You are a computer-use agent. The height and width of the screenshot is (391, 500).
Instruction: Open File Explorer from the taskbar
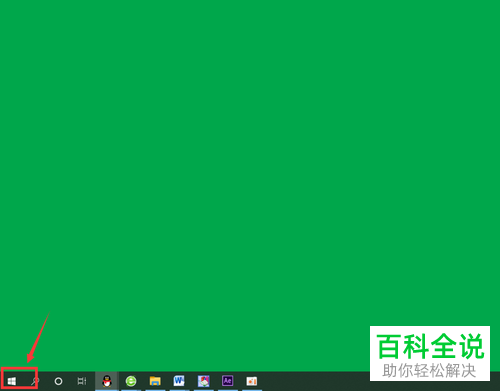[155, 381]
